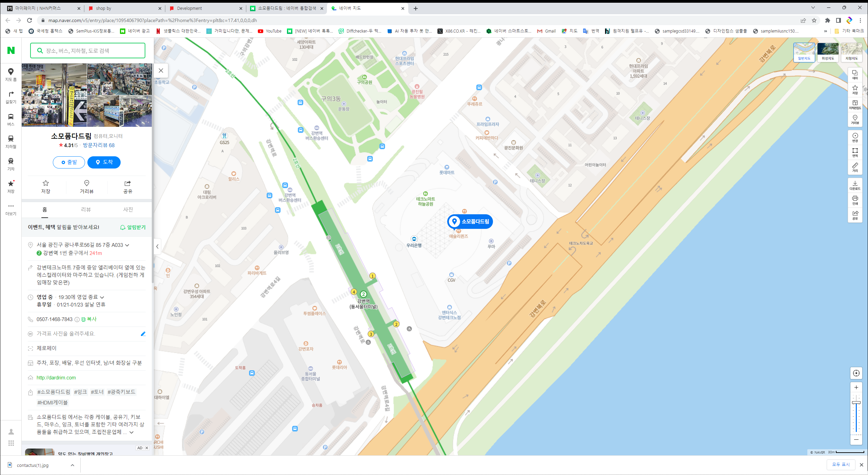868x475 pixels.
Task: Copy the phone number with 복사
Action: point(89,319)
